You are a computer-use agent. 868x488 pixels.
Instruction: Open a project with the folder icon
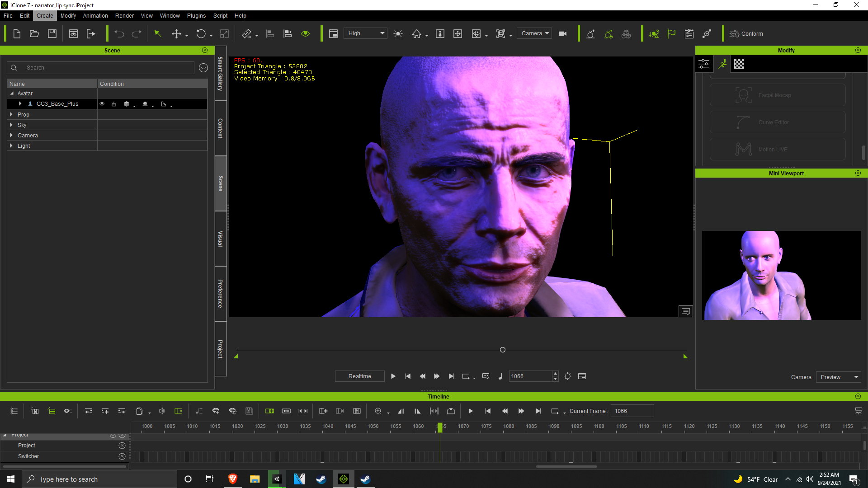(34, 34)
